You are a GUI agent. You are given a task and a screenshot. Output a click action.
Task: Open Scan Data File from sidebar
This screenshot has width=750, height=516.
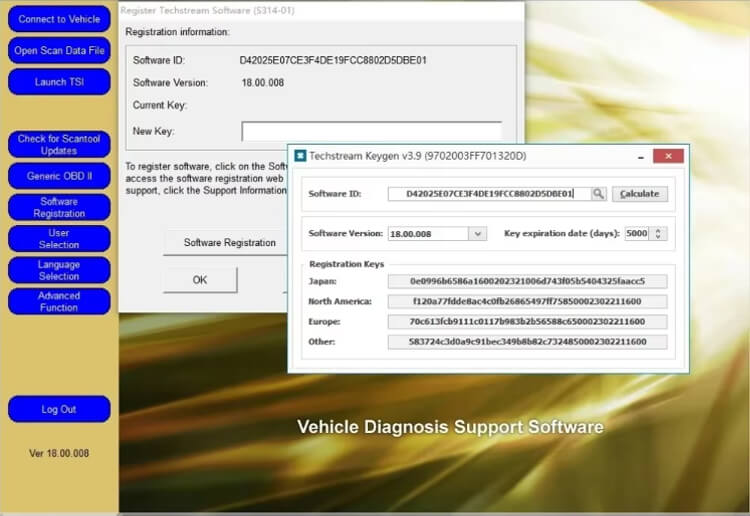[59, 50]
